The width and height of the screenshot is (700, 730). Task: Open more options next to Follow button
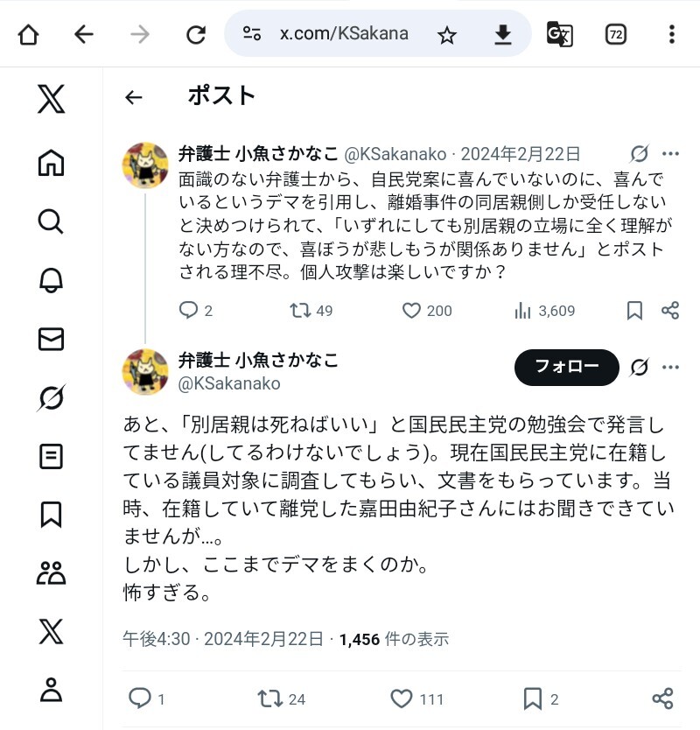coord(670,368)
